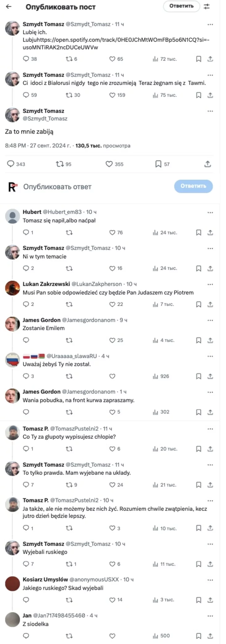Open @Jamesgordonanom handle on 'Zostanie Emilem' reply
This screenshot has width=226, height=644.
89,320
